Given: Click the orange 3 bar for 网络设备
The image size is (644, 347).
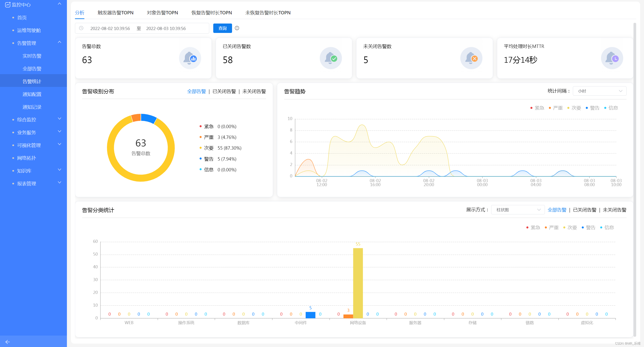Looking at the screenshot, I should pyautogui.click(x=348, y=316).
